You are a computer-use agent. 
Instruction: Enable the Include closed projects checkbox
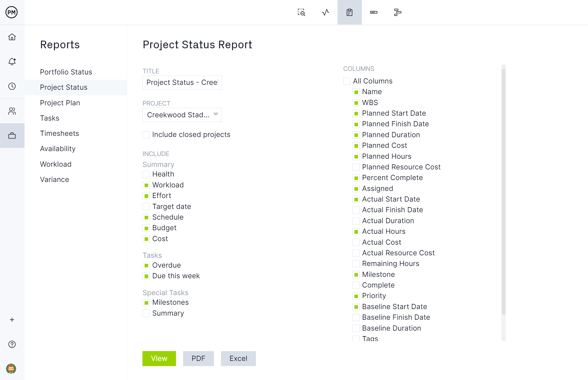(x=146, y=134)
